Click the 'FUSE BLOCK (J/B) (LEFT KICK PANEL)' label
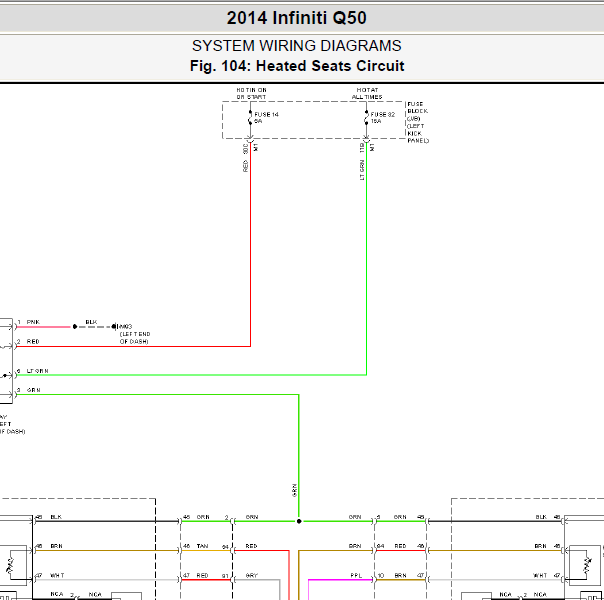The height and width of the screenshot is (600, 604). point(418,122)
